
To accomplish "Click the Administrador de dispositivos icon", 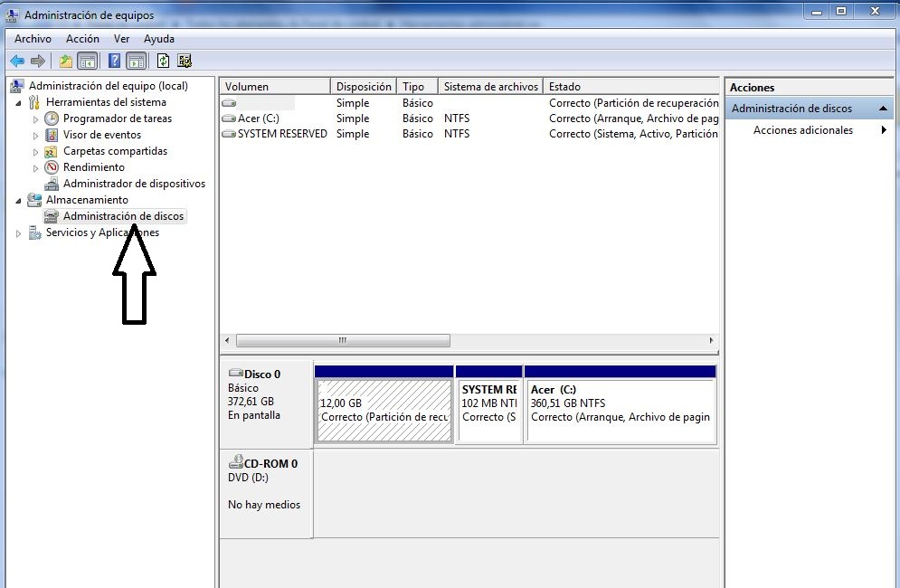I will pyautogui.click(x=52, y=184).
